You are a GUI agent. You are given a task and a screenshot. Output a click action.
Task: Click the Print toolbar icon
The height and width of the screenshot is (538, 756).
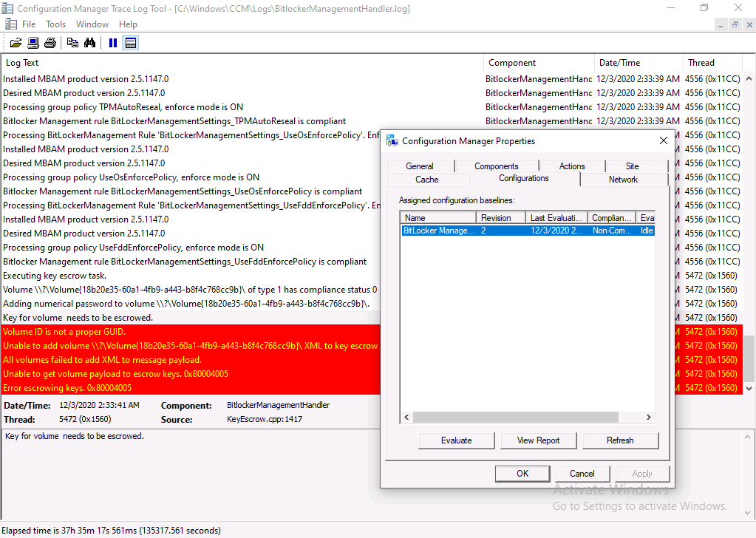pyautogui.click(x=50, y=43)
